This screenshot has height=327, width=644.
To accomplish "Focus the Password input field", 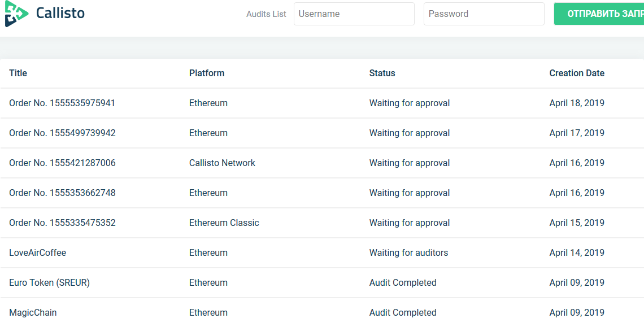I will (x=484, y=14).
